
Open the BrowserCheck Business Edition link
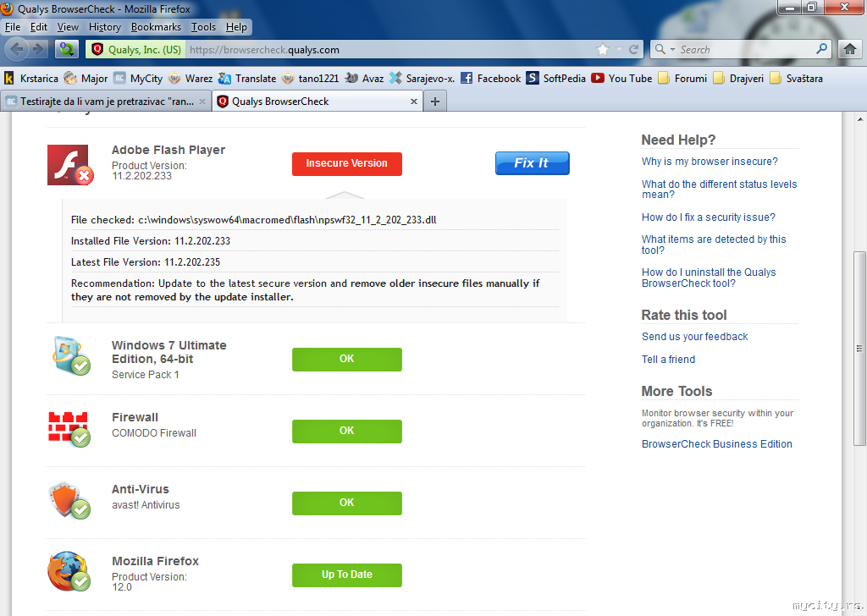tap(716, 443)
